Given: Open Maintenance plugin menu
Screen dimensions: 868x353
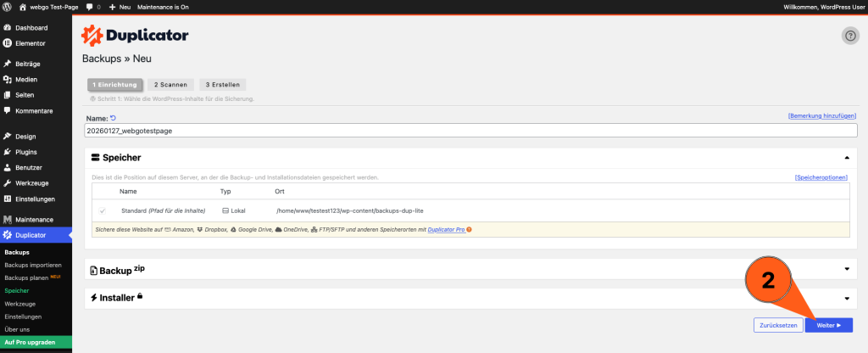Looking at the screenshot, I should click(36, 220).
